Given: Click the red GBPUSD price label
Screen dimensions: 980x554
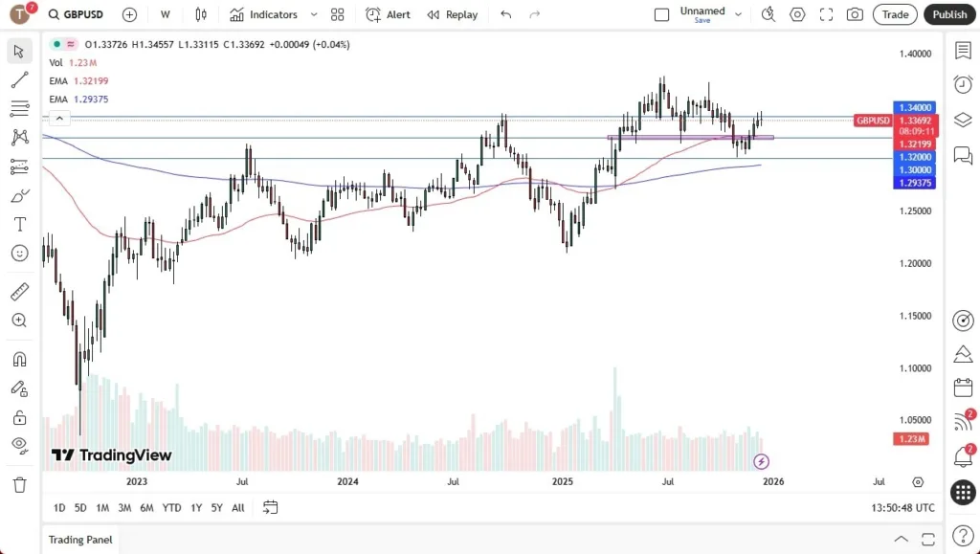Looking at the screenshot, I should [874, 121].
